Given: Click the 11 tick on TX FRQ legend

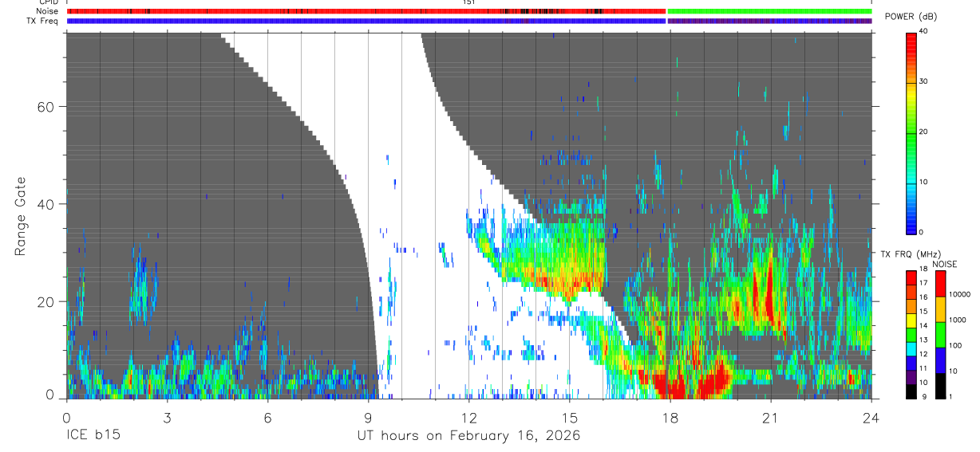Looking at the screenshot, I should pos(923,368).
